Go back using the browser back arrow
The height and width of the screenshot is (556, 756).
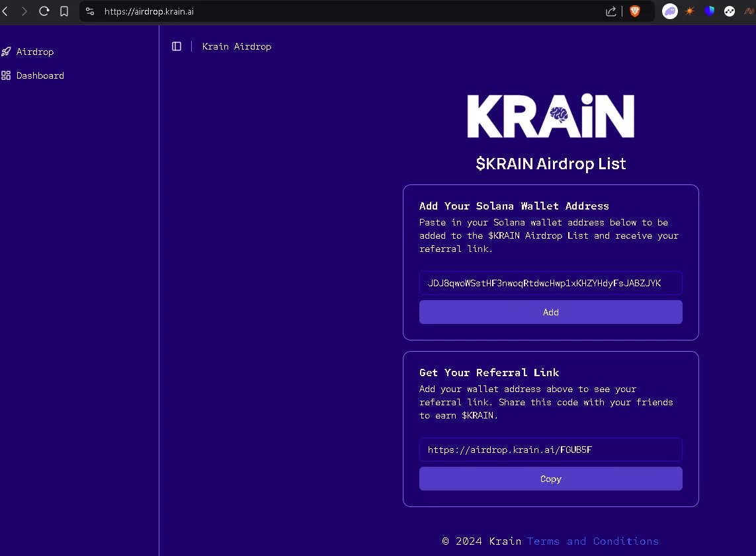[5, 11]
